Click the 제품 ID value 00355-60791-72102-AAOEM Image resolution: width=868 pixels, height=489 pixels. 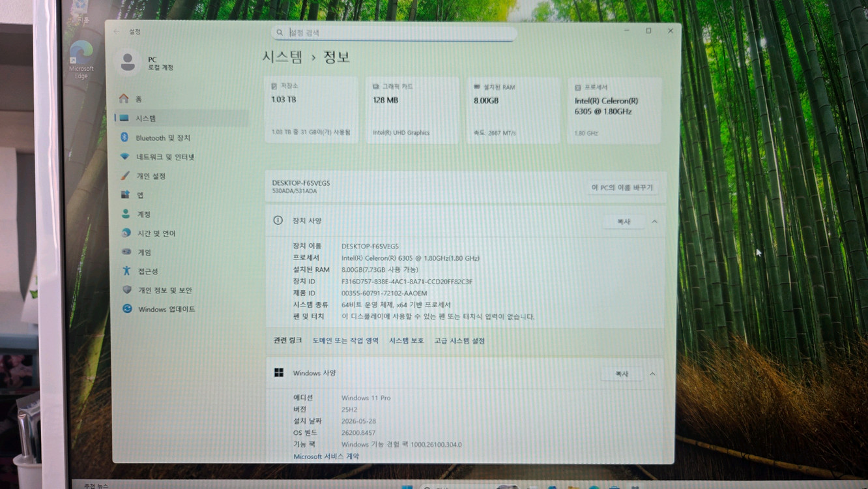(x=384, y=293)
